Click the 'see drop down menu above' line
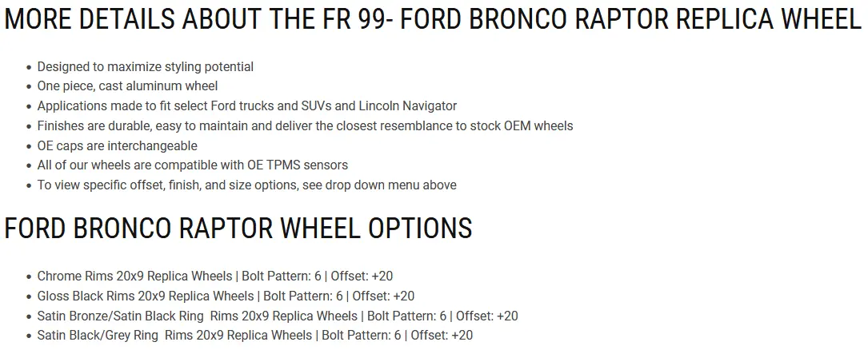The image size is (868, 350). pyautogui.click(x=247, y=185)
